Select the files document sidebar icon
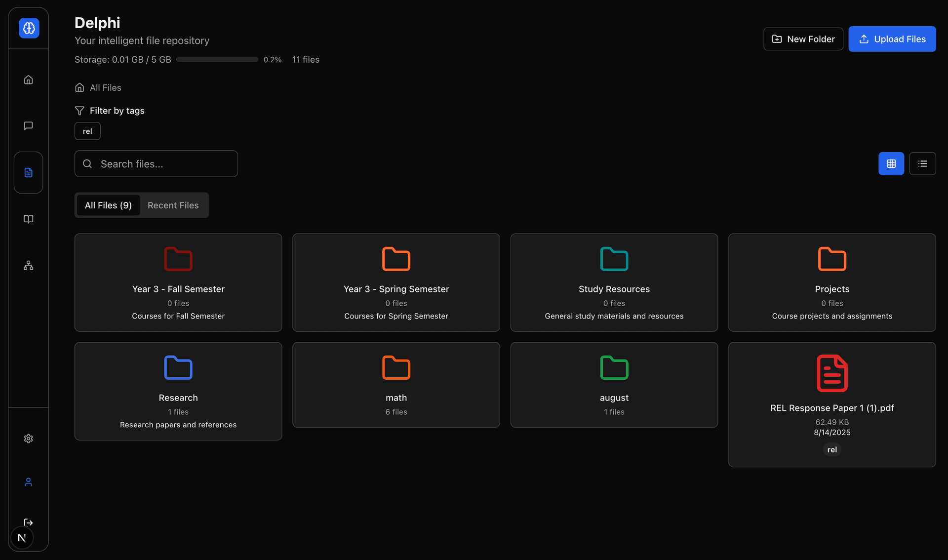 pos(29,172)
